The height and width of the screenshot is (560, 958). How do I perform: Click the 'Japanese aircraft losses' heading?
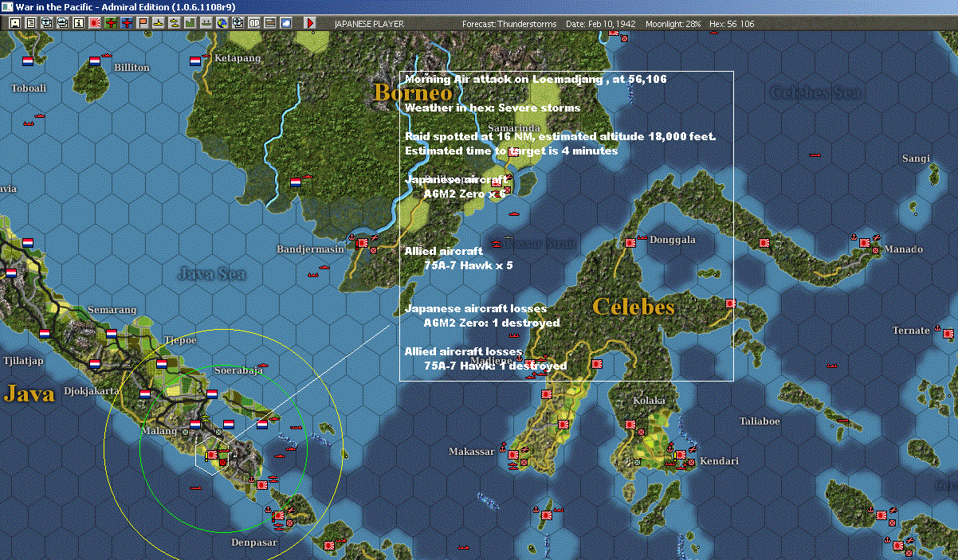(476, 308)
